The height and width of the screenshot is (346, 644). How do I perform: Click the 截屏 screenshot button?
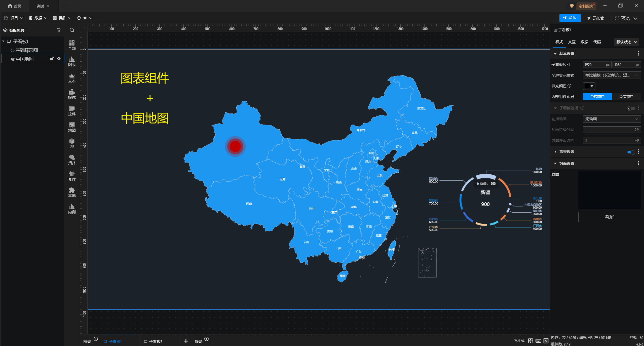[x=609, y=217]
